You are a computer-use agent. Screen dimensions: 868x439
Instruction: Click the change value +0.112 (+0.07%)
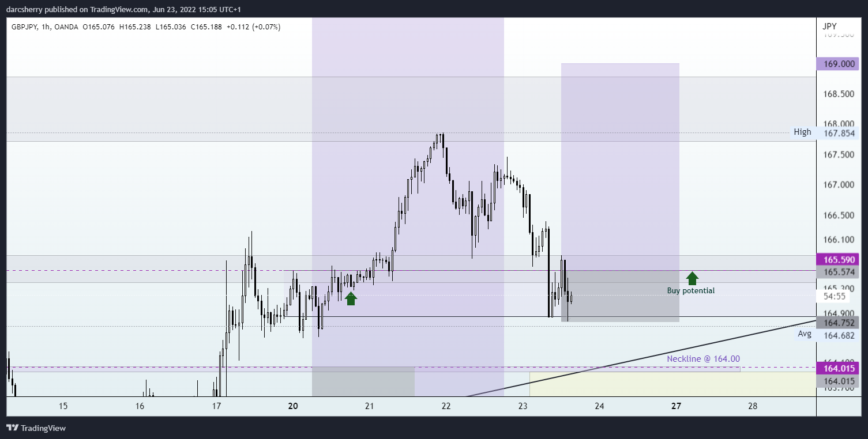pyautogui.click(x=254, y=27)
